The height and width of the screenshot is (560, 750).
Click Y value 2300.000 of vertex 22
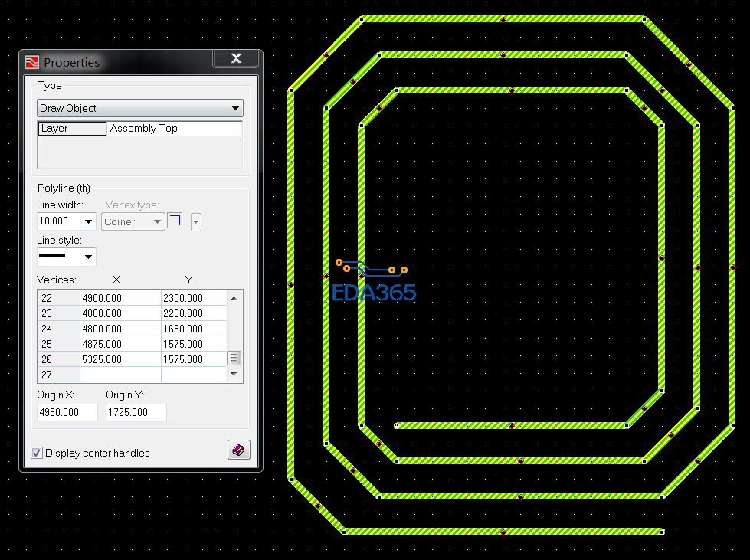pos(194,298)
